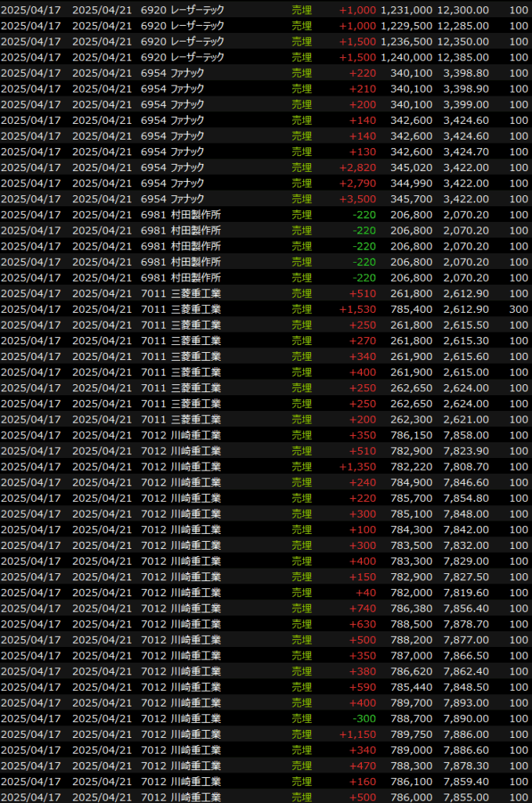The width and height of the screenshot is (532, 803).
Task: Click the 1,240,000 amount cell
Action: (406, 57)
